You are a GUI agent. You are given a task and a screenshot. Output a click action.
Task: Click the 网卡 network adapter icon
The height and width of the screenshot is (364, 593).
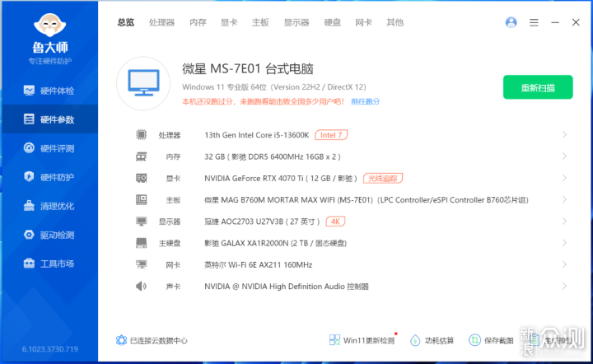(141, 264)
